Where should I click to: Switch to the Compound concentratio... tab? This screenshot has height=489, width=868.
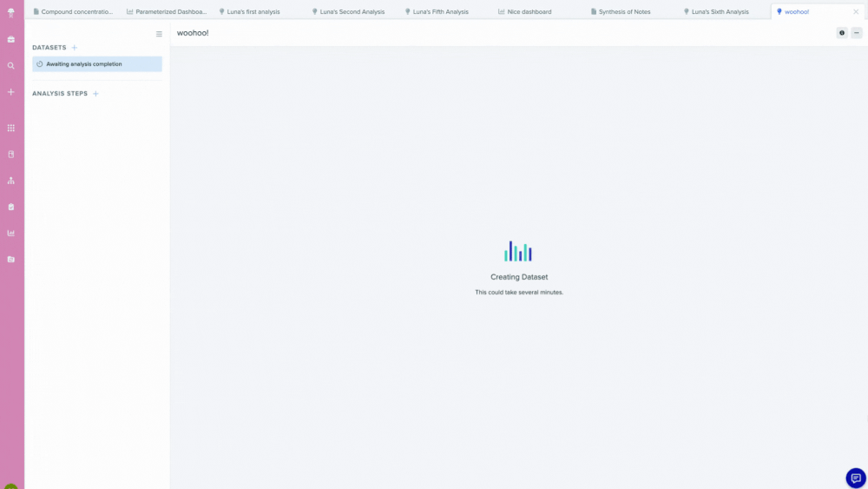73,11
